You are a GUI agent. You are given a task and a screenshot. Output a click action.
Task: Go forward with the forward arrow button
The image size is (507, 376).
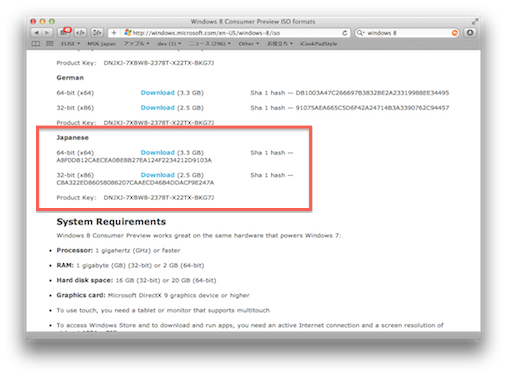pos(47,33)
